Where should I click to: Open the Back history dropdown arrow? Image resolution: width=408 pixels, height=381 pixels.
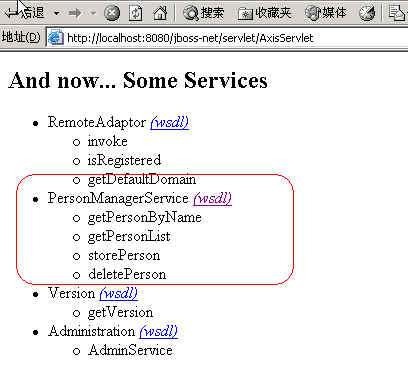tap(57, 13)
